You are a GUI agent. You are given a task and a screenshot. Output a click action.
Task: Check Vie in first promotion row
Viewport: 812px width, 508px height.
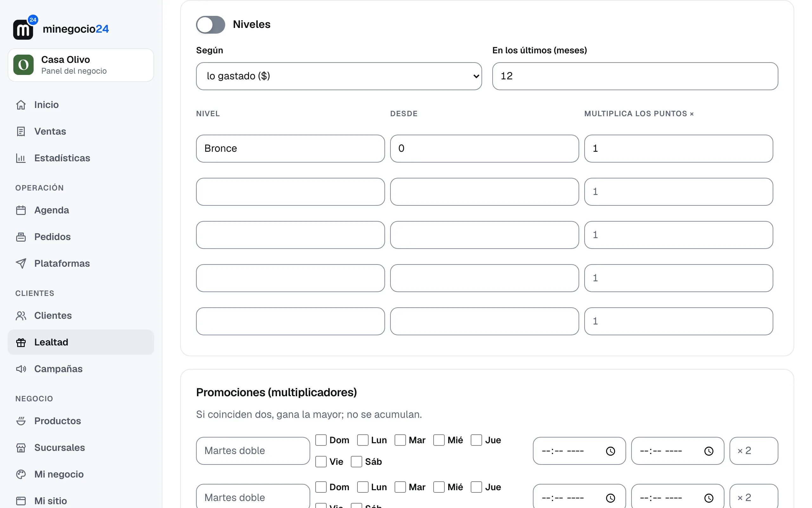[321, 462]
